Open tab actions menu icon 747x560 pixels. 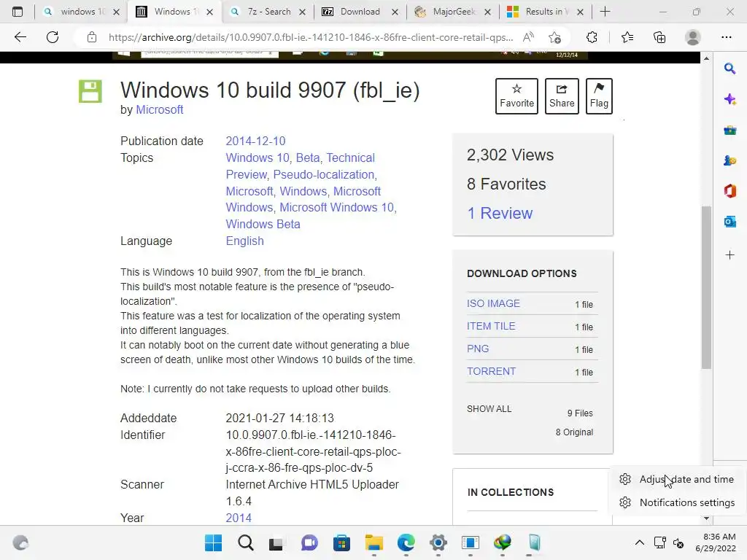pyautogui.click(x=18, y=12)
